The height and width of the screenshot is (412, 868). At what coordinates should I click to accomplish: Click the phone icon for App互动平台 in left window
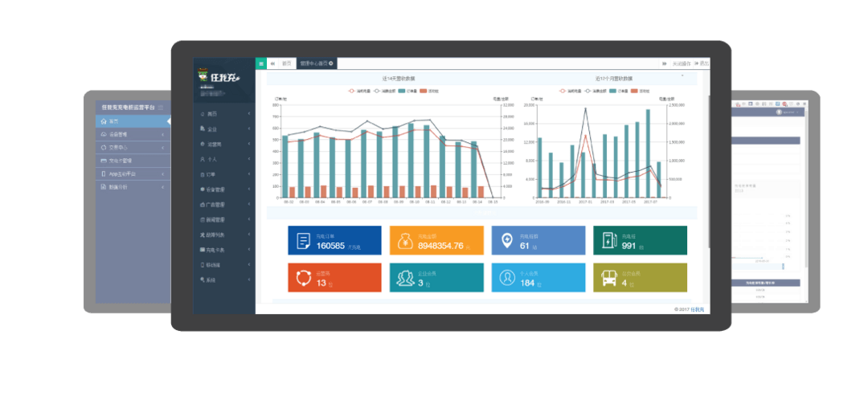point(104,173)
